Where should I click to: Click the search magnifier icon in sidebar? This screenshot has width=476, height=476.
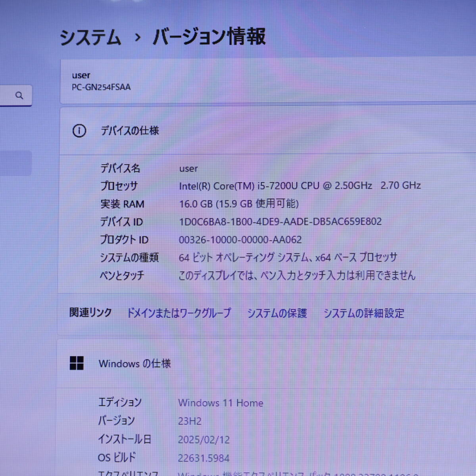coord(19,96)
